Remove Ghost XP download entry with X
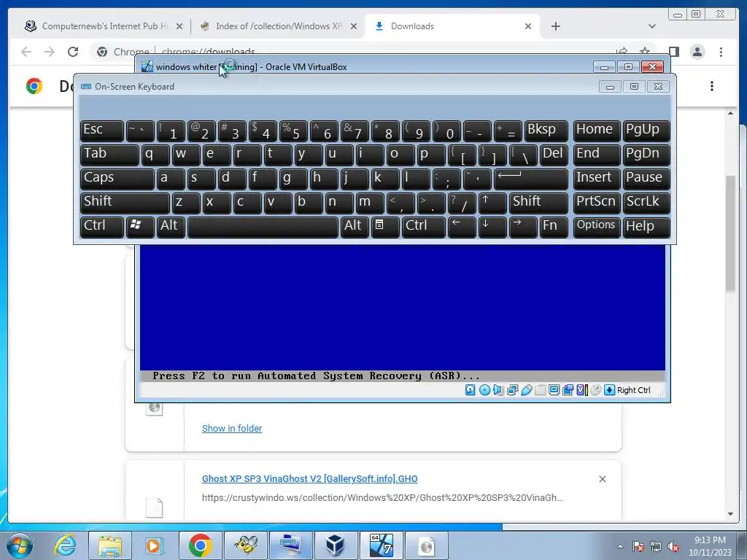This screenshot has height=560, width=747. [x=603, y=479]
